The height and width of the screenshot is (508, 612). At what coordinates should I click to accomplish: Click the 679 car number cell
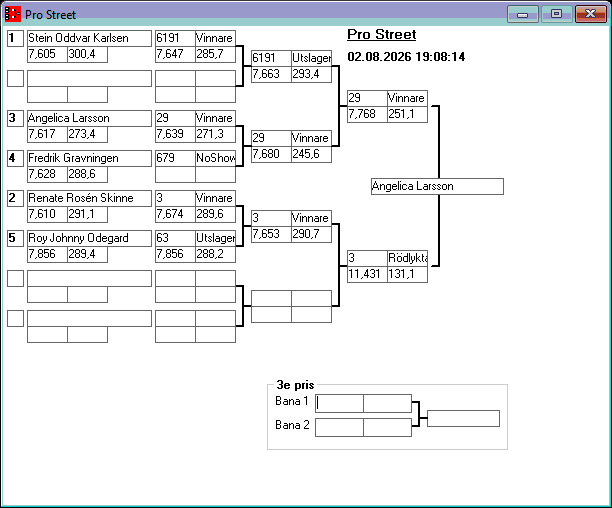175,158
